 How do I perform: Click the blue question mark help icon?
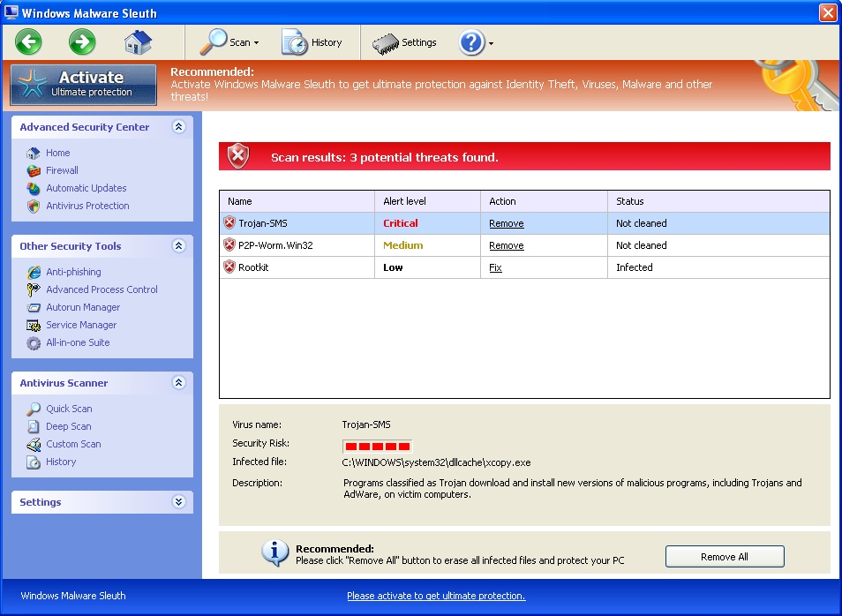(471, 41)
